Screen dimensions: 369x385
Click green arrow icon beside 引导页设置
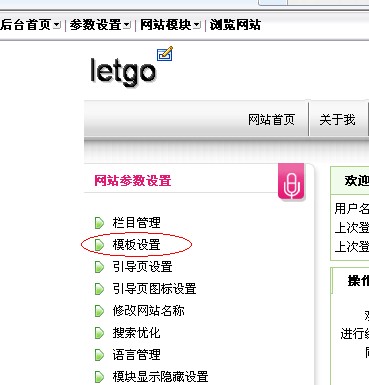(99, 267)
